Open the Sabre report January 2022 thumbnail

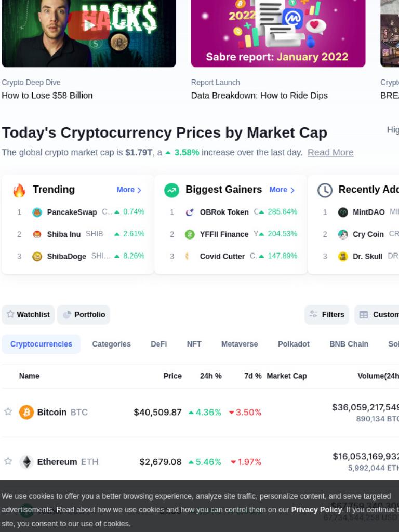pos(278,33)
